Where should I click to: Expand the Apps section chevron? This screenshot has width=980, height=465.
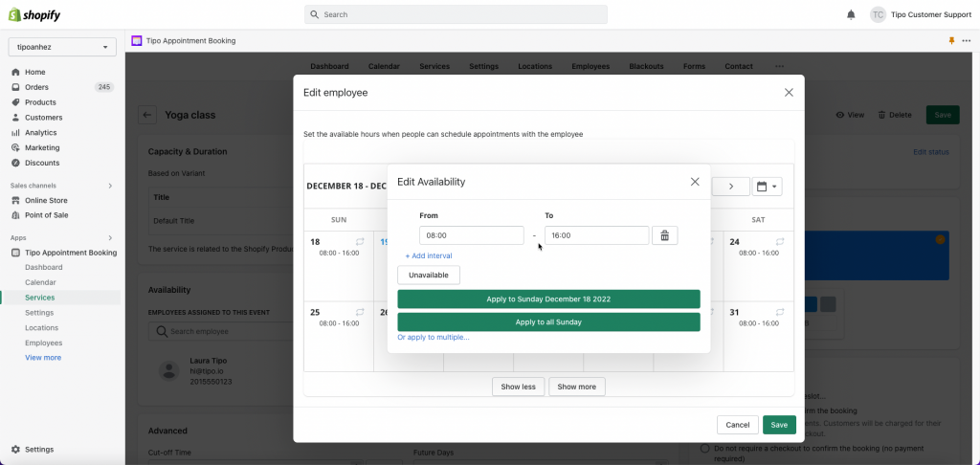click(x=111, y=237)
